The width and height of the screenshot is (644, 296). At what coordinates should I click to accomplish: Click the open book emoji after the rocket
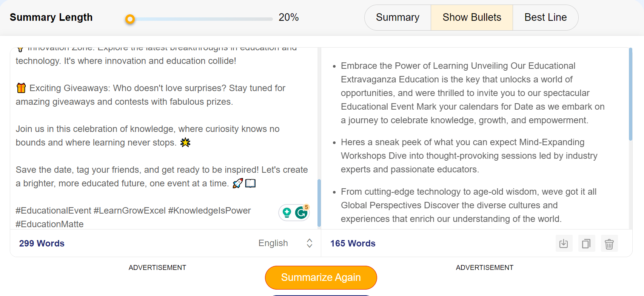251,183
